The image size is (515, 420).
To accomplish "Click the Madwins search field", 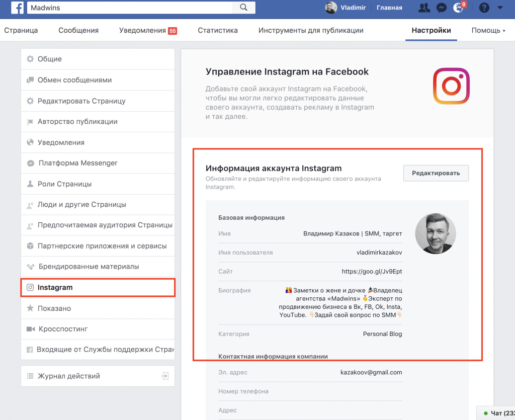I will coord(129,8).
